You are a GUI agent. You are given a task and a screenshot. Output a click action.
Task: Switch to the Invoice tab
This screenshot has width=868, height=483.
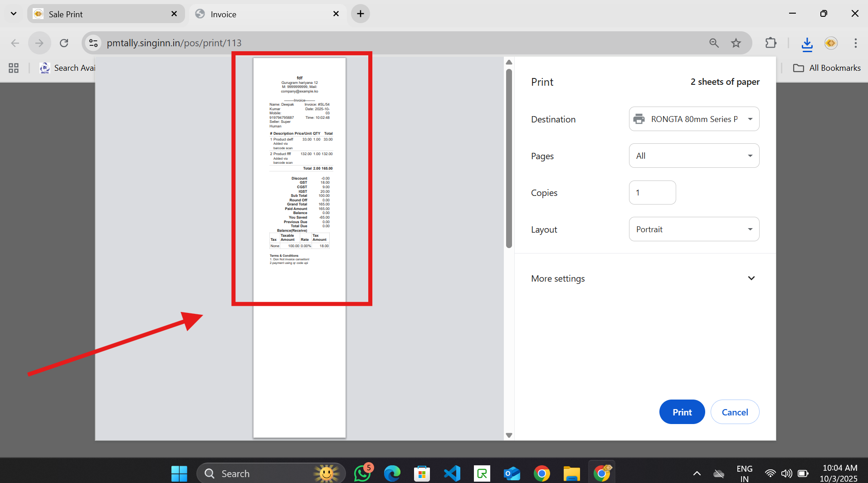click(x=268, y=14)
